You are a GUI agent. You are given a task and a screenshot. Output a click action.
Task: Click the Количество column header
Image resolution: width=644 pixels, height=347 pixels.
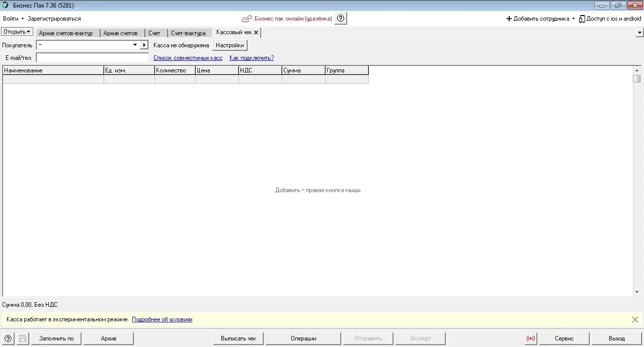[175, 70]
